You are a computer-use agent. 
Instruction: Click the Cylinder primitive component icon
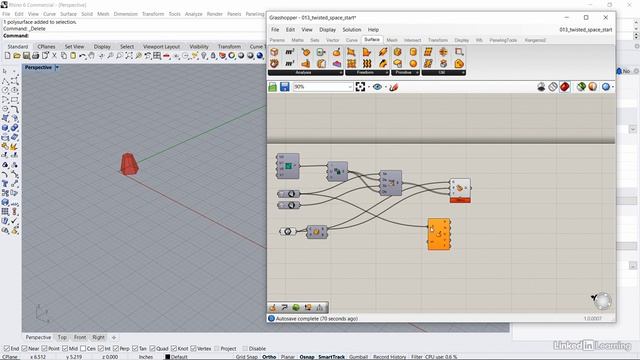pos(413,52)
